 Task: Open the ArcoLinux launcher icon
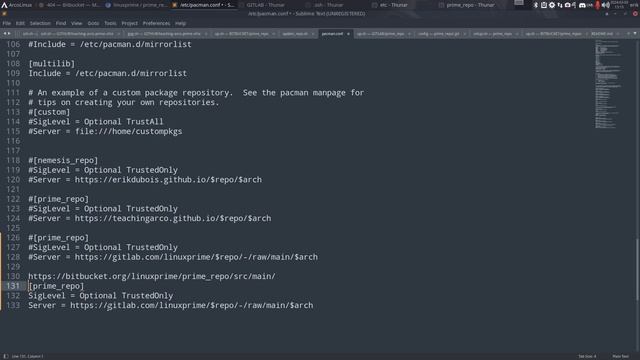click(16, 5)
